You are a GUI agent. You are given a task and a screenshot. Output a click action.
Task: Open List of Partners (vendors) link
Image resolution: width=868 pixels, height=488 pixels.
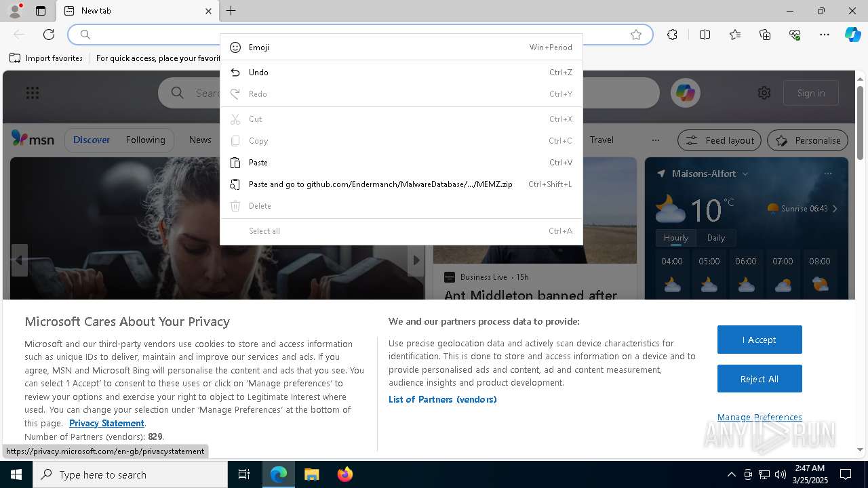(x=443, y=399)
